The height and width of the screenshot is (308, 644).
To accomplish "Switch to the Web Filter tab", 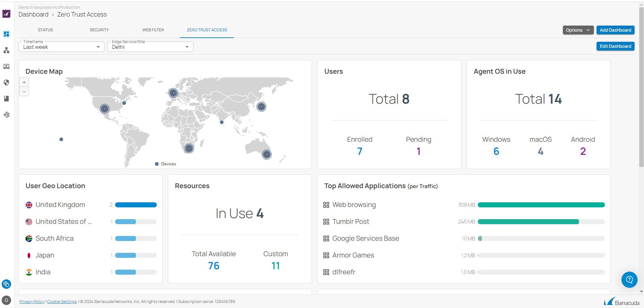I will pos(153,30).
